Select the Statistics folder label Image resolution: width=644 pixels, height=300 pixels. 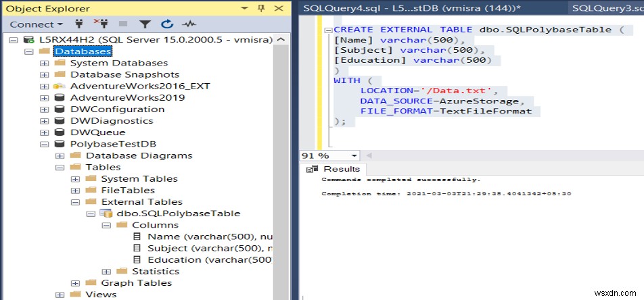(x=156, y=271)
